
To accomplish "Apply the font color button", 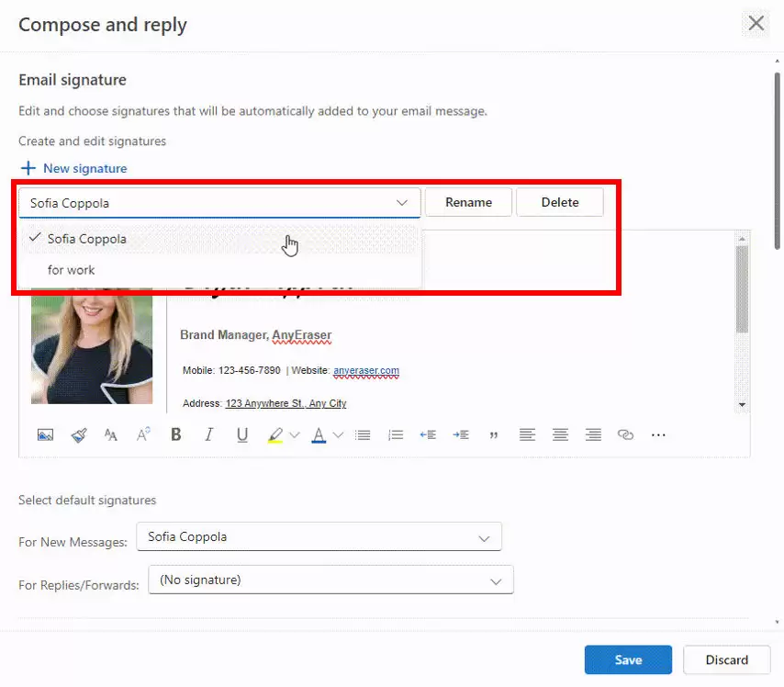I will [x=319, y=434].
